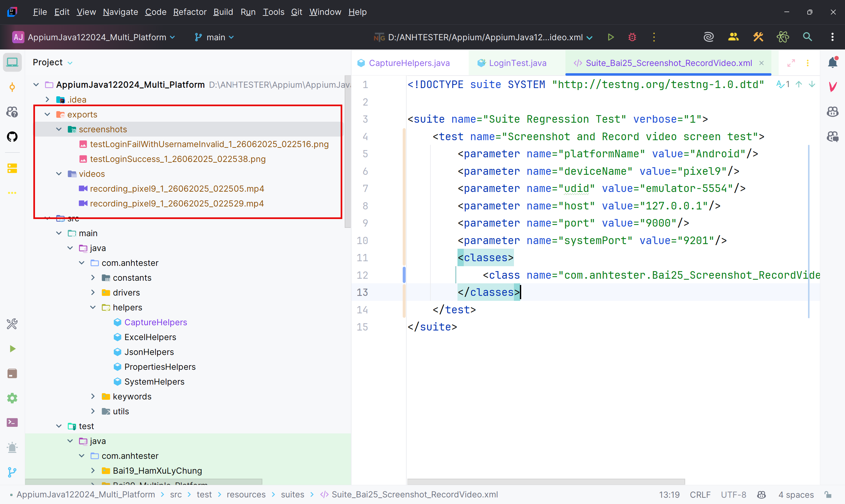Click CRLF line separator in status bar
The height and width of the screenshot is (504, 845).
point(700,494)
